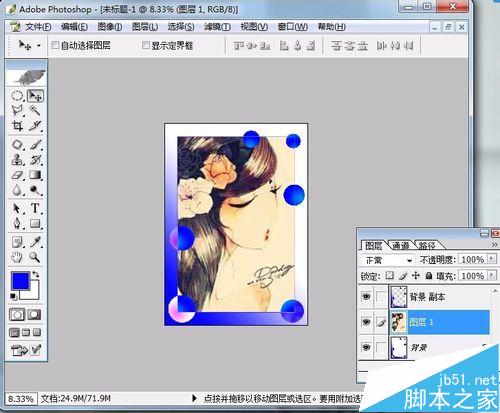The image size is (500, 413).
Task: Select the Zoom magnifier tool
Action: click(35, 257)
